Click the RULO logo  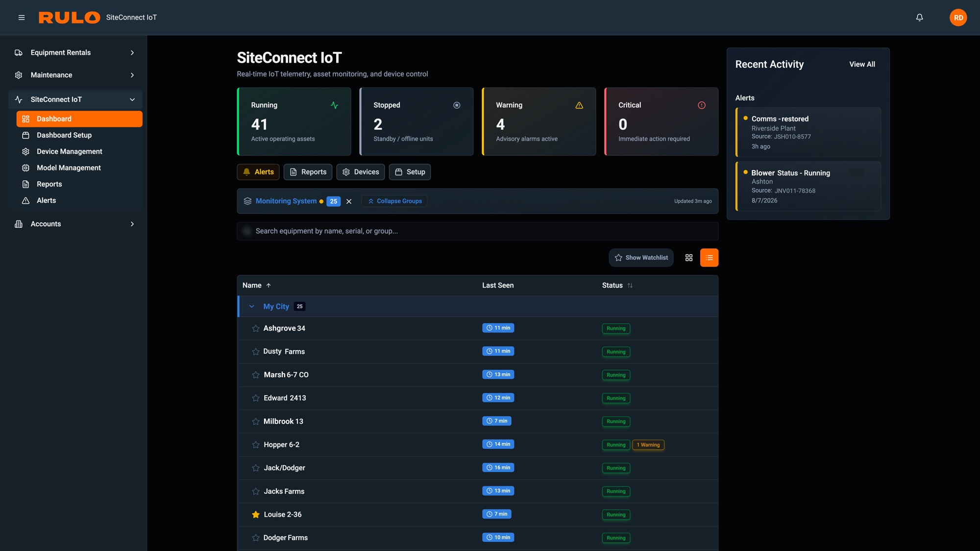[x=69, y=18]
